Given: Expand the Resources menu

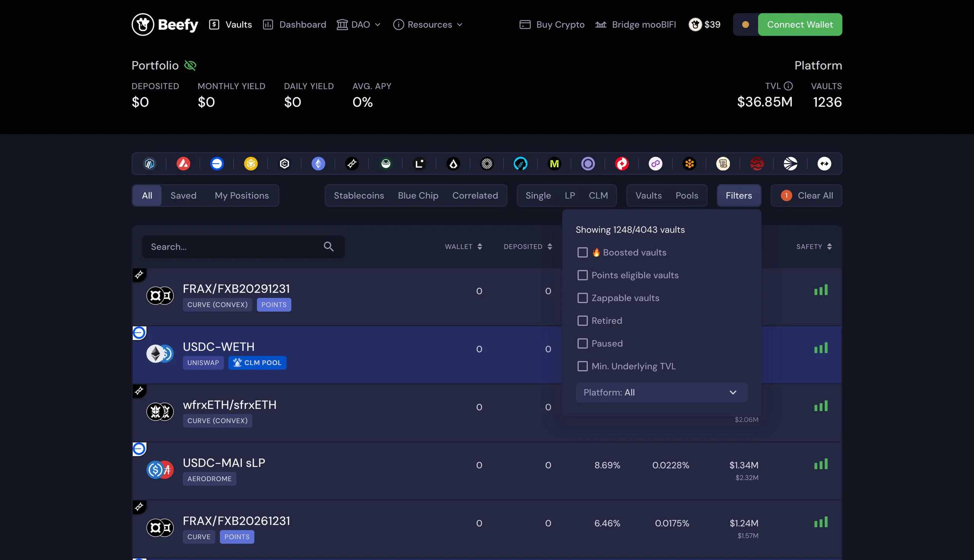Looking at the screenshot, I should [428, 25].
